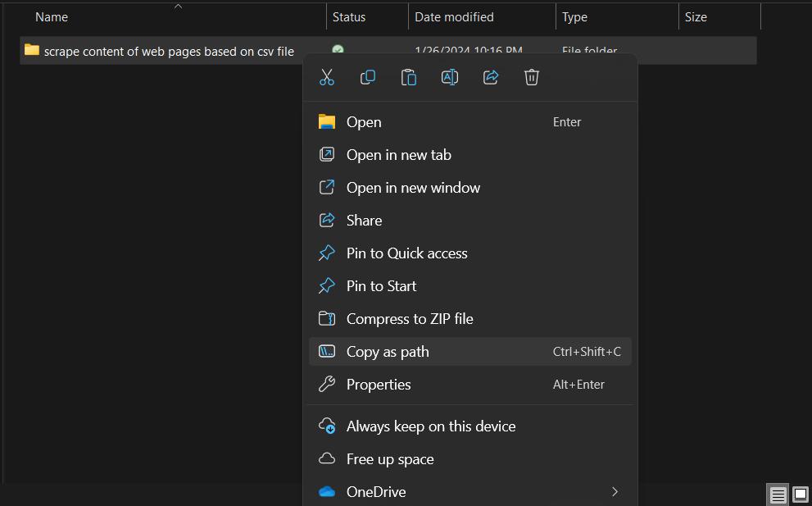Switch to large thumbnails view icon

(x=800, y=495)
